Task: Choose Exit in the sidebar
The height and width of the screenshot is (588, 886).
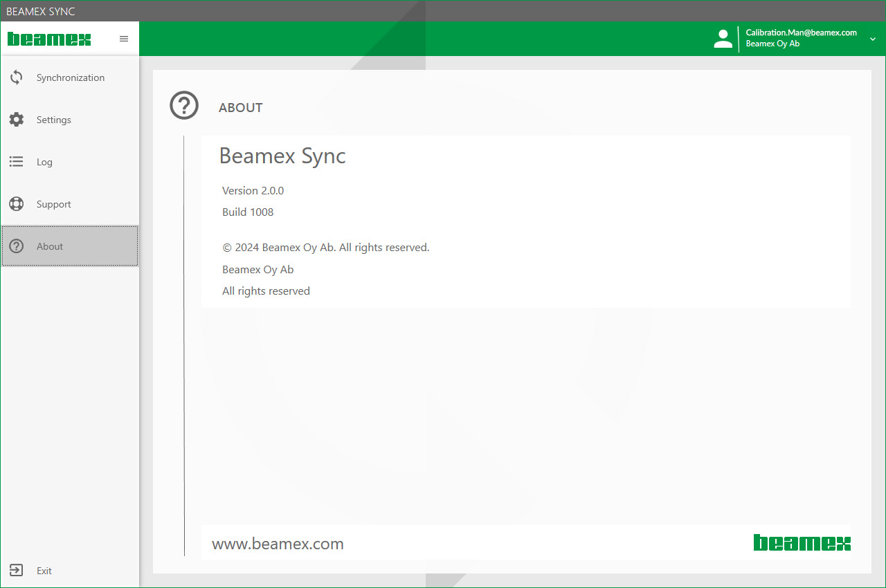Action: pyautogui.click(x=70, y=571)
